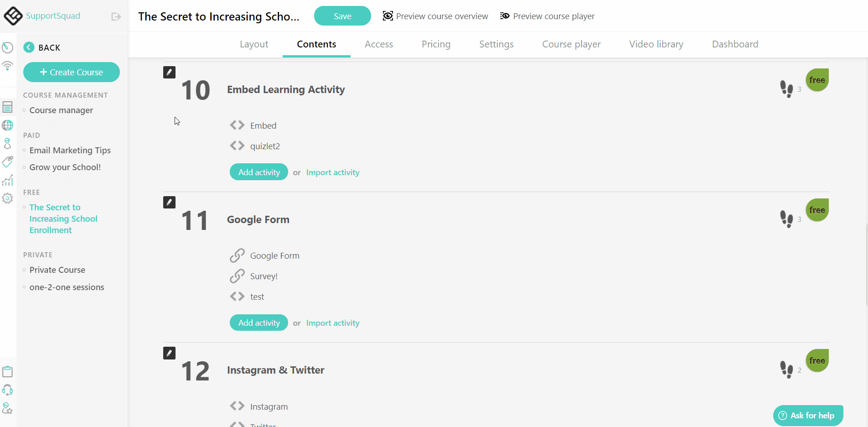Toggle the free badge on Instagram & Twitter
This screenshot has height=427, width=868.
tap(817, 360)
